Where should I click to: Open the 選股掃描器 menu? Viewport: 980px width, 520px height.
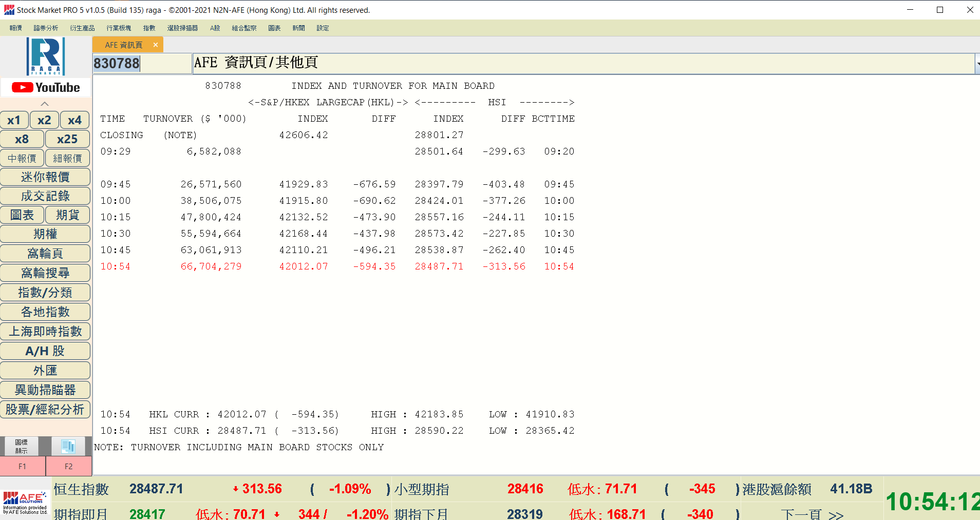point(182,28)
